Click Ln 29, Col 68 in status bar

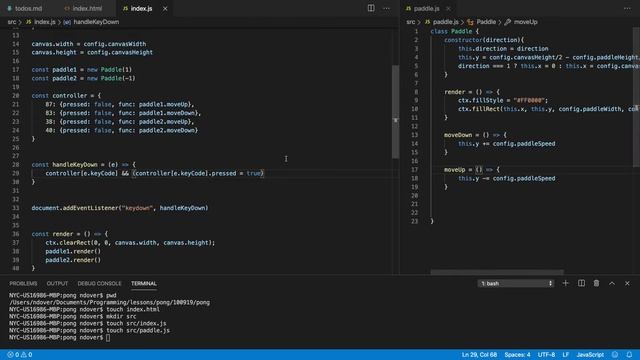pyautogui.click(x=479, y=355)
